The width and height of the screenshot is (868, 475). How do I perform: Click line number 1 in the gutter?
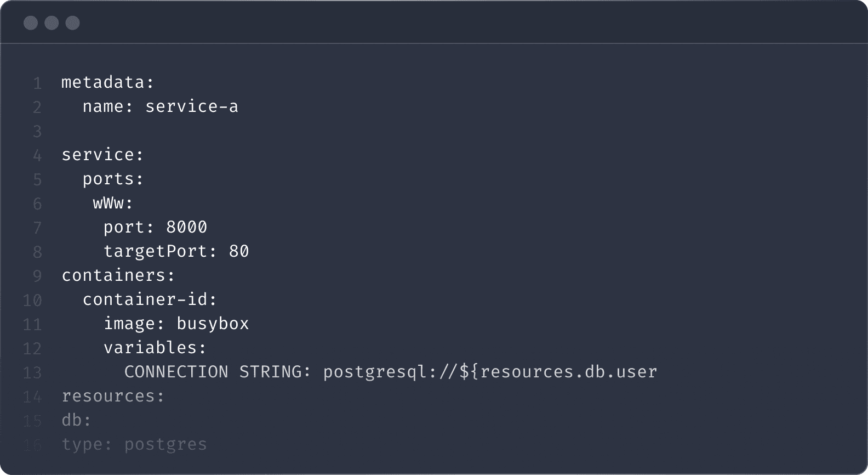tap(37, 83)
